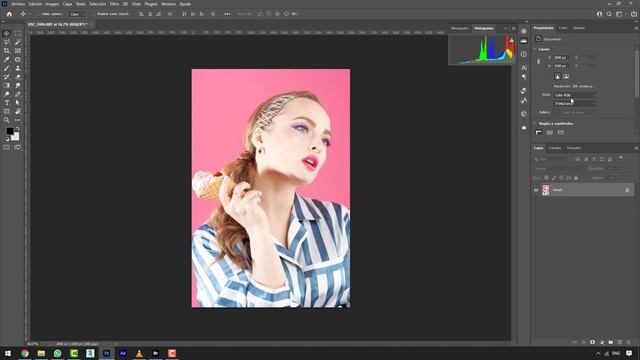Image resolution: width=640 pixels, height=360 pixels.
Task: Open the Edit Toolbar three-dots button
Action: click(18, 120)
